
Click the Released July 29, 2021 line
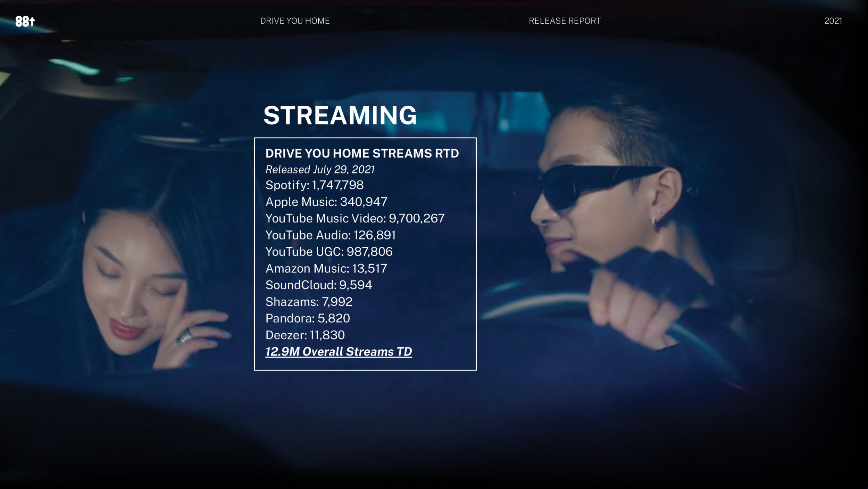pyautogui.click(x=320, y=169)
